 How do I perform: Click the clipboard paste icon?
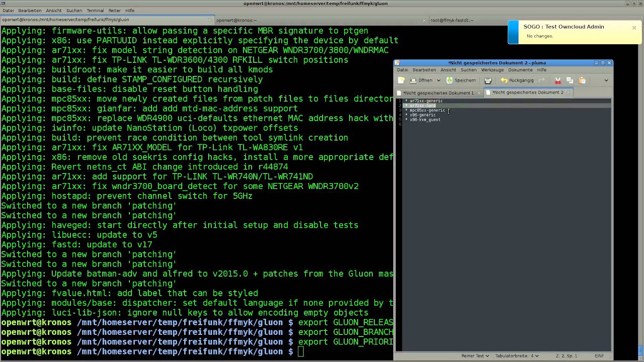pos(582,80)
